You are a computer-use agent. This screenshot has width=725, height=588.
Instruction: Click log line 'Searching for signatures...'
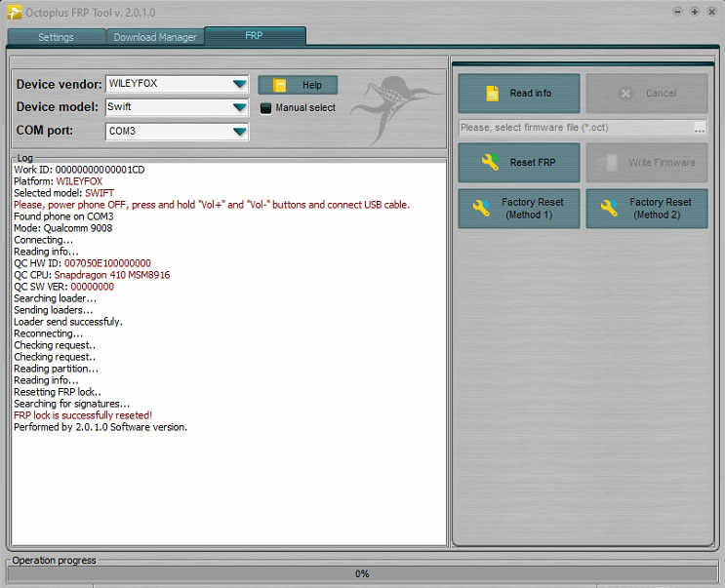(x=71, y=404)
